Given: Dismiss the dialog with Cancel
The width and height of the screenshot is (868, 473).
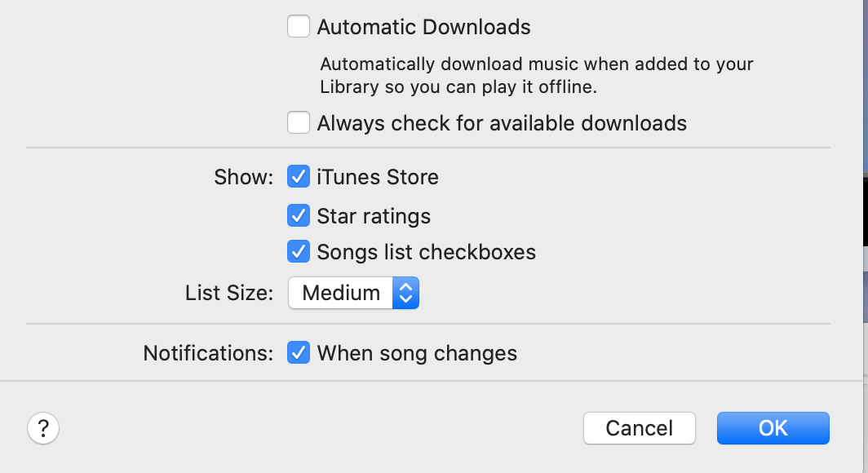Looking at the screenshot, I should (x=639, y=427).
